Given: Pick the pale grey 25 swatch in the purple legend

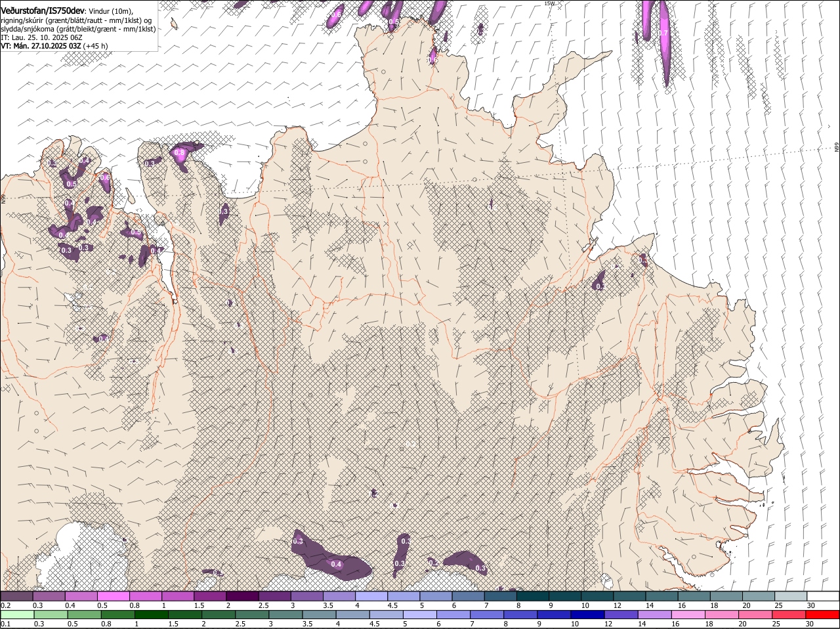Looking at the screenshot, I should pos(791,596).
